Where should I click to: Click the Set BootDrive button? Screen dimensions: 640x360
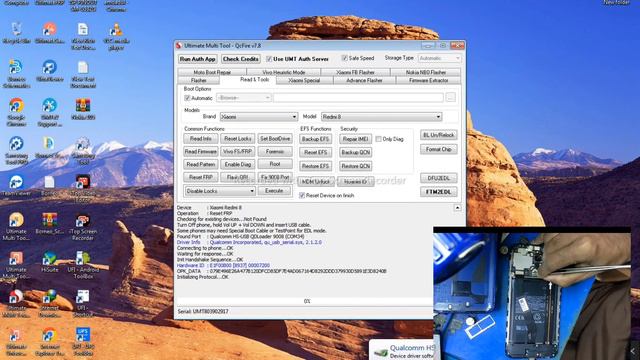[x=275, y=139]
